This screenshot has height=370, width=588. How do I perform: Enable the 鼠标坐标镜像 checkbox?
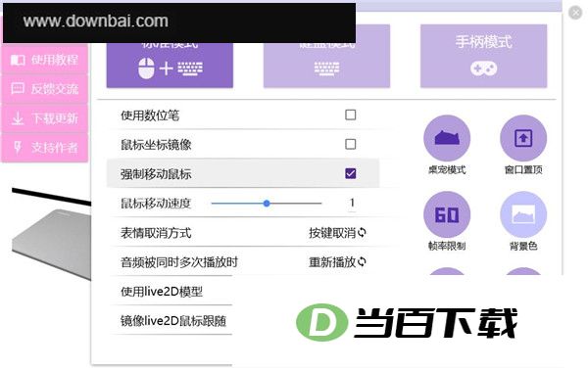[351, 144]
